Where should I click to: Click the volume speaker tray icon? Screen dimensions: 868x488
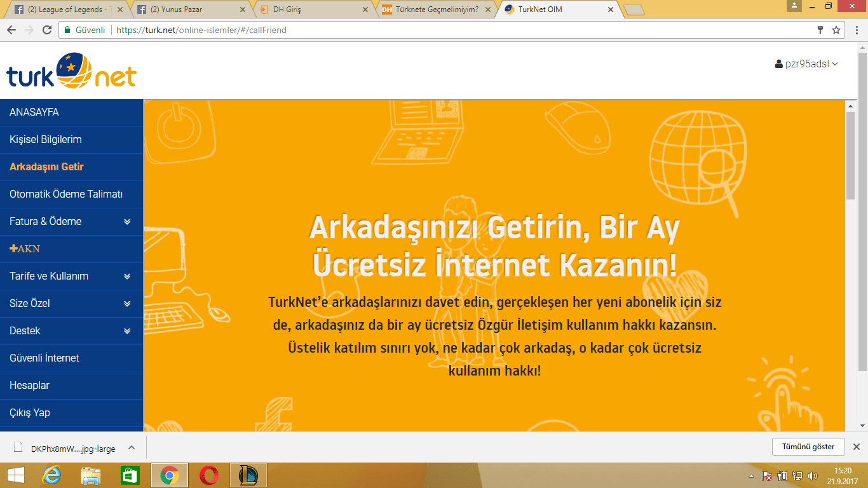pos(813,476)
